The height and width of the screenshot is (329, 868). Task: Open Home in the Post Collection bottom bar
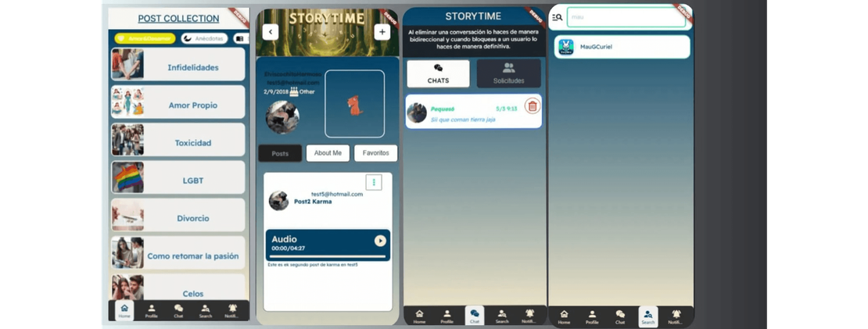click(124, 311)
